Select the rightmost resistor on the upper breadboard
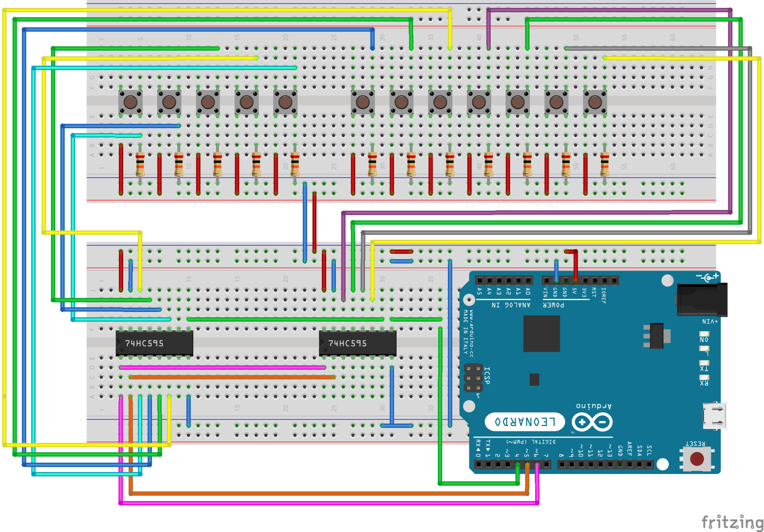 tap(605, 165)
